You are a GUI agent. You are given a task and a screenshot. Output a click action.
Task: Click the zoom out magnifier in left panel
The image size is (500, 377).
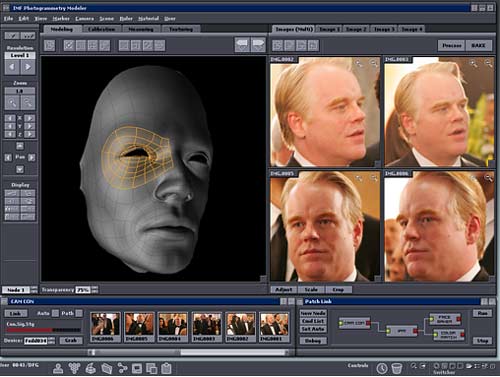pos(28,103)
